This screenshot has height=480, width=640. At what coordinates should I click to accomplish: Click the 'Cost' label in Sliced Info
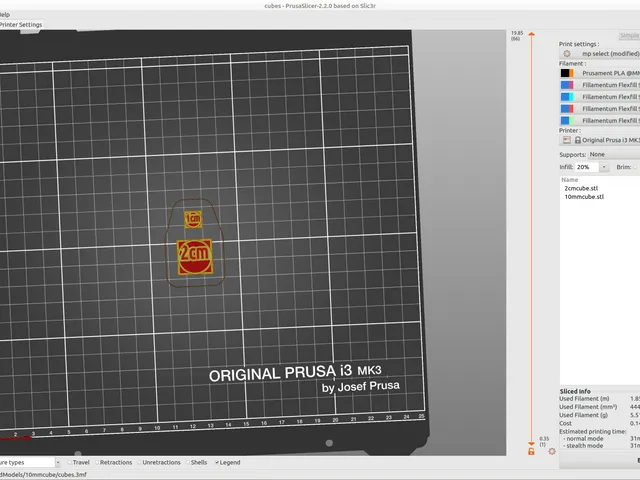coord(565,423)
